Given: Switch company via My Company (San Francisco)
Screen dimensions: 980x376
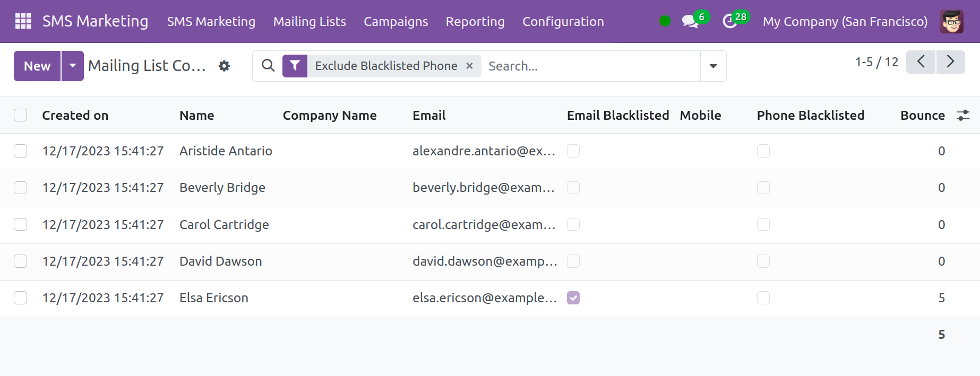Looking at the screenshot, I should click(x=845, y=21).
